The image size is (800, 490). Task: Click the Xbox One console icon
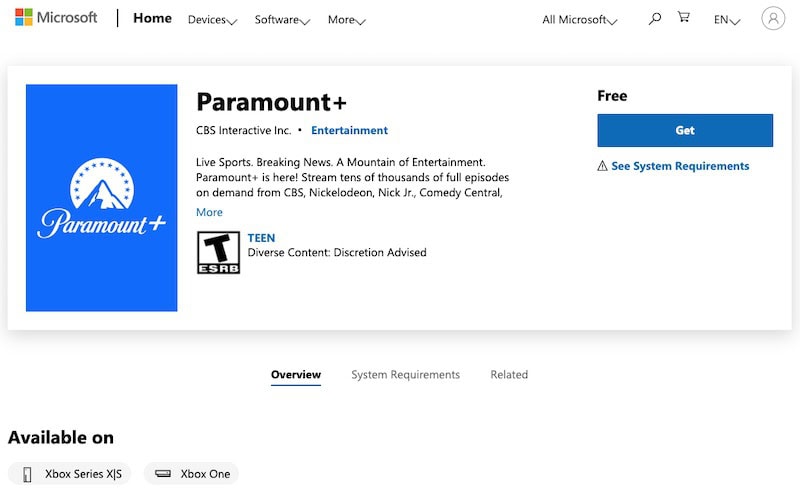pos(162,474)
